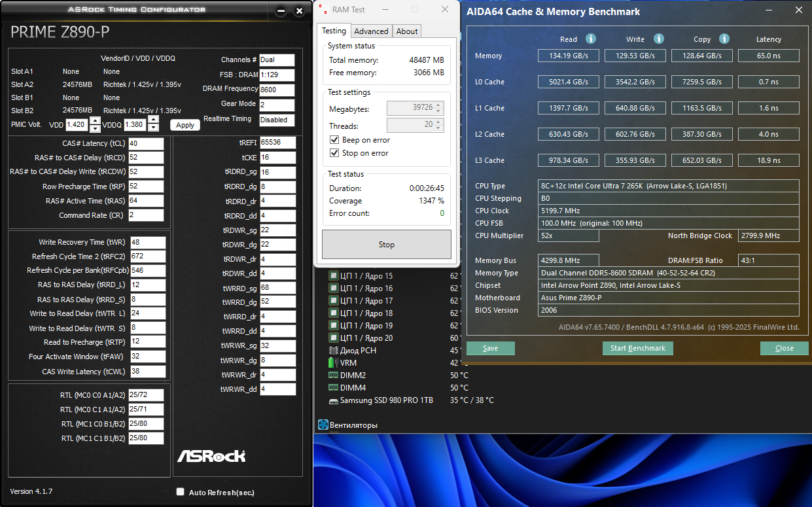Open the Advanced tab in RAM Test
The height and width of the screenshot is (507, 812).
point(371,31)
